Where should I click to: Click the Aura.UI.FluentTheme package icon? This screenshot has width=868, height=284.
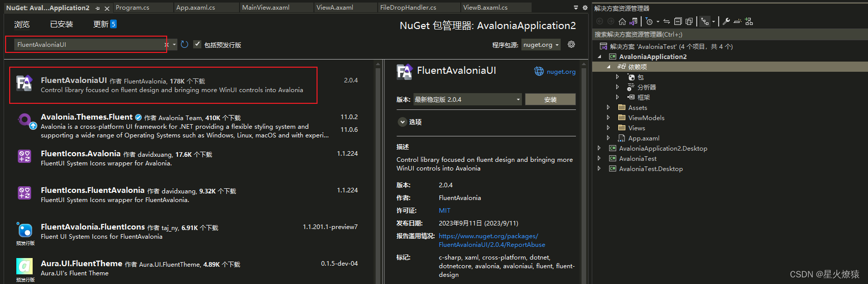coord(24,266)
